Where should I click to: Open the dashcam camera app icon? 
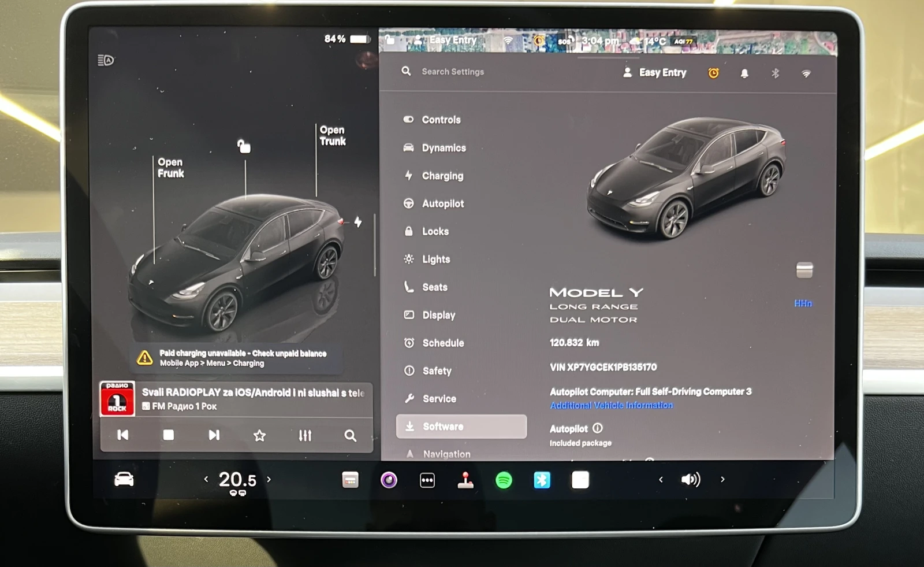pyautogui.click(x=389, y=480)
